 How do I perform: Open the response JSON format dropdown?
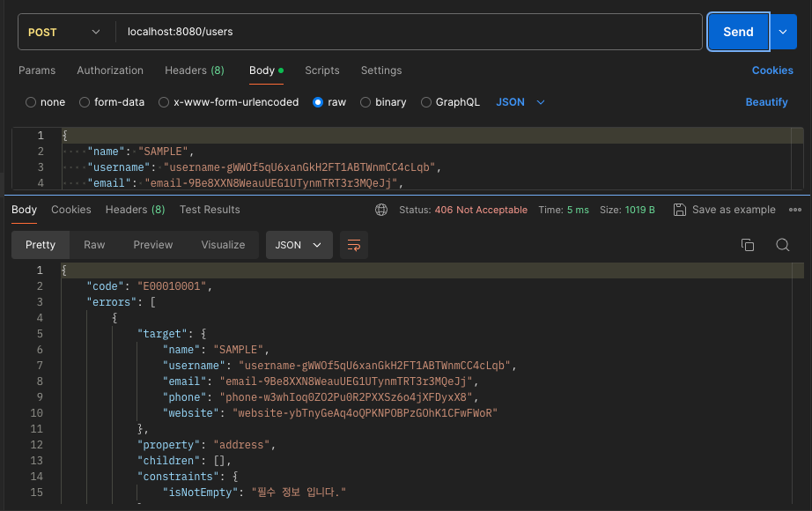tap(299, 245)
